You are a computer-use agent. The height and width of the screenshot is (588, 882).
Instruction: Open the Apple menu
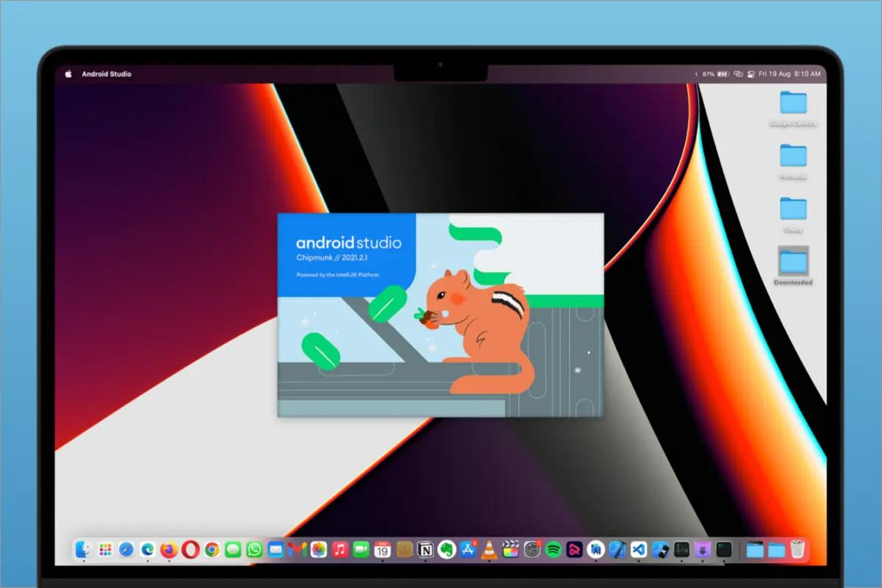68,73
